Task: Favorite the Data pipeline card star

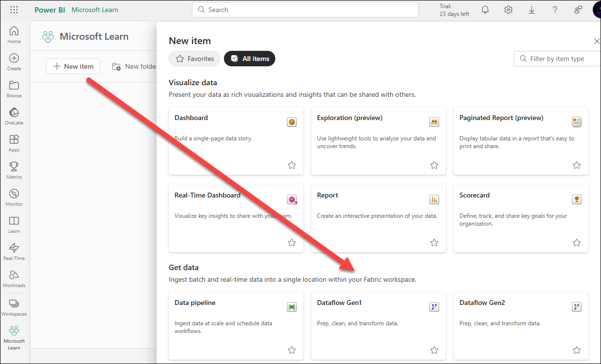Action: coord(292,350)
